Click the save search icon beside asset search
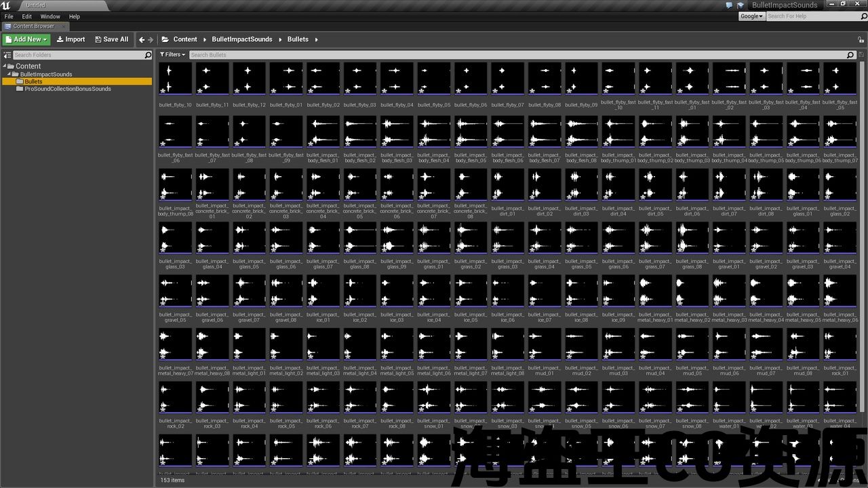Screen dimensions: 868x488 coord(861,55)
